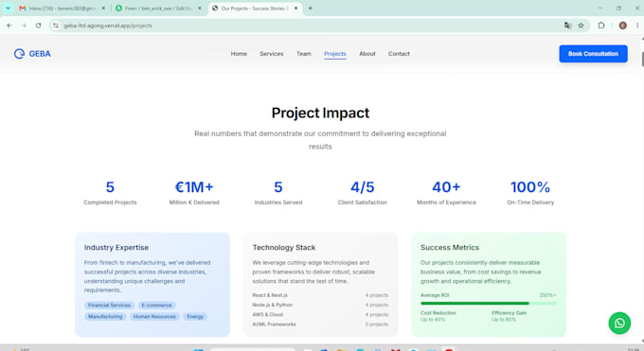Click the €1M+ statistic
The height and width of the screenshot is (351, 644).
(x=194, y=187)
